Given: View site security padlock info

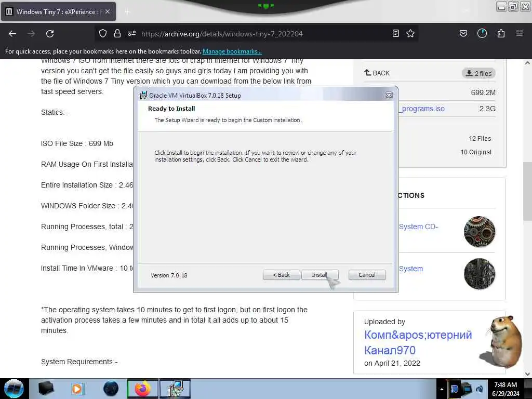Looking at the screenshot, I should coord(117,33).
